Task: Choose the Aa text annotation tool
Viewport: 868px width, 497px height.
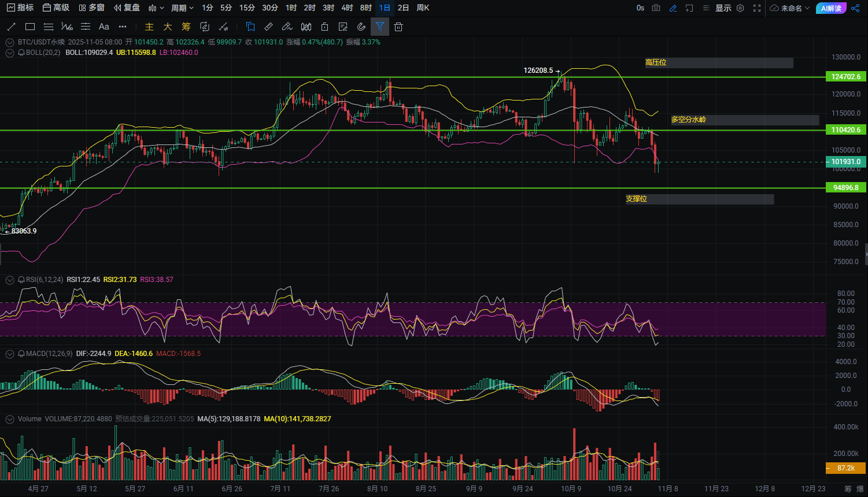Action: (x=104, y=27)
